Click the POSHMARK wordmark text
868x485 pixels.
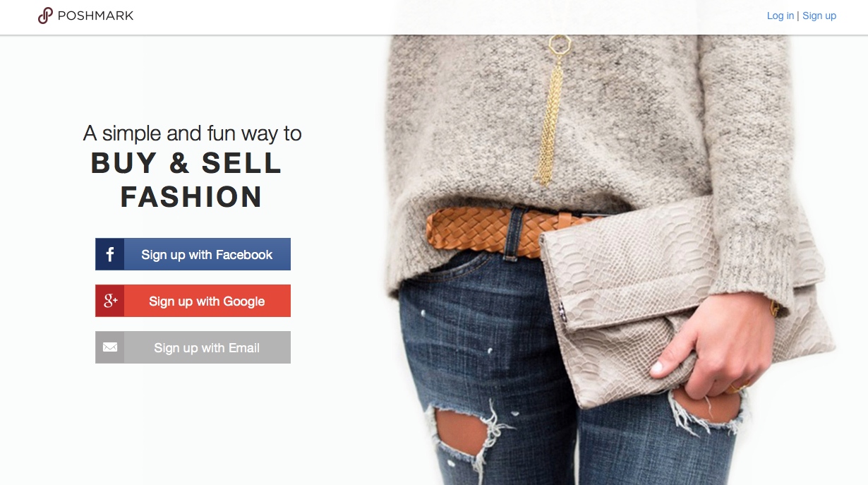coord(95,16)
